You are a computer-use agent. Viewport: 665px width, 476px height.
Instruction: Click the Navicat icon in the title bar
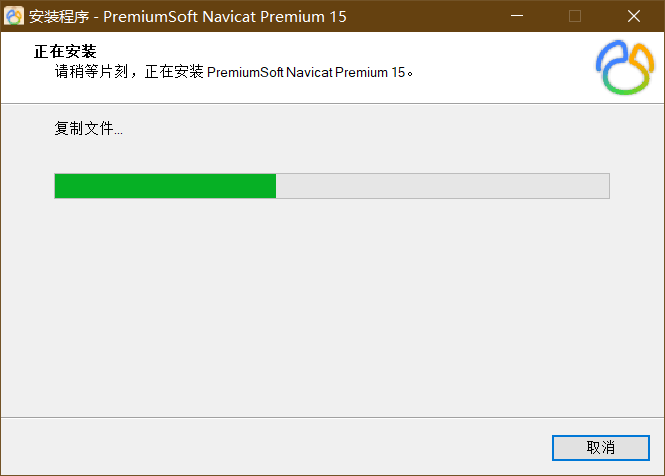point(15,16)
